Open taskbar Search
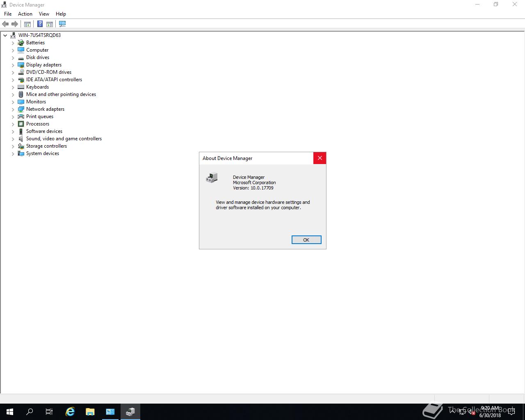525x420 pixels. tap(30, 412)
